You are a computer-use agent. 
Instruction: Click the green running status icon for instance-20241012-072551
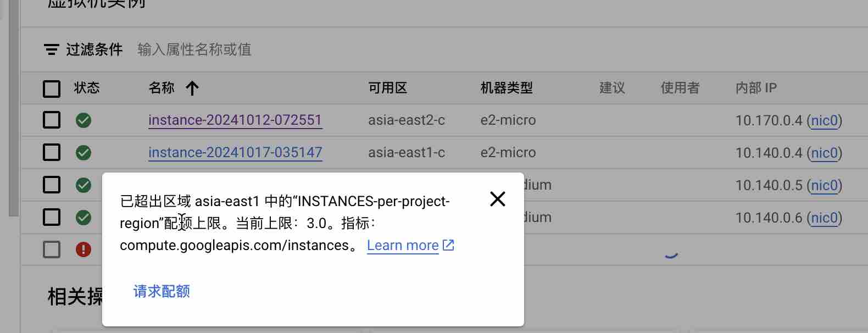(x=84, y=120)
